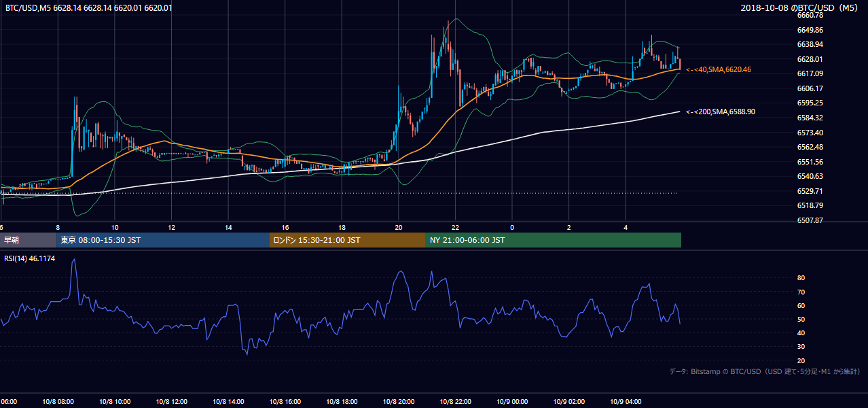Screen dimensions: 868x408
Task: Click the Bitstamp data source note
Action: tap(765, 371)
